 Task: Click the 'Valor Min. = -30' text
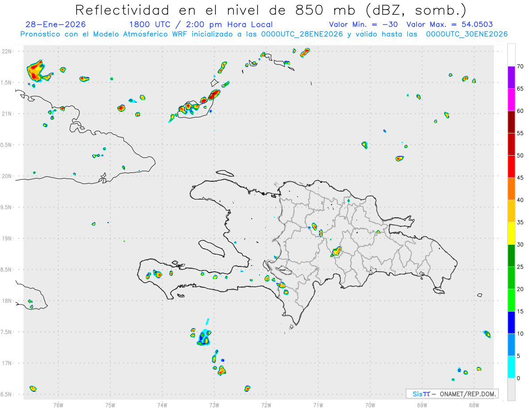[x=364, y=24]
